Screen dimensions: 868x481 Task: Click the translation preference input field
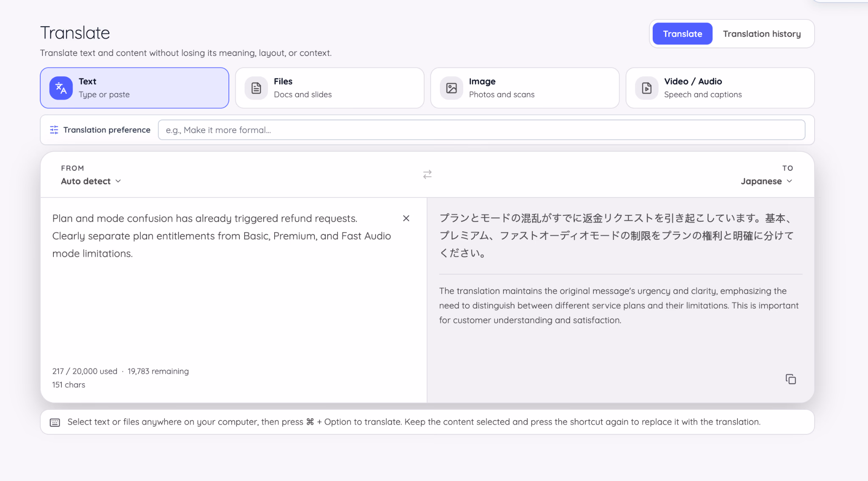pyautogui.click(x=481, y=130)
